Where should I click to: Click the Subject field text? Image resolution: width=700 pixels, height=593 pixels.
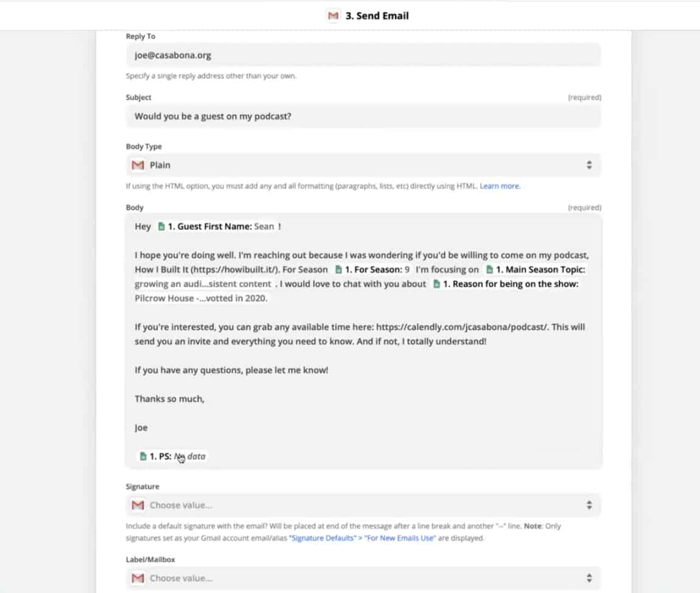pos(213,116)
